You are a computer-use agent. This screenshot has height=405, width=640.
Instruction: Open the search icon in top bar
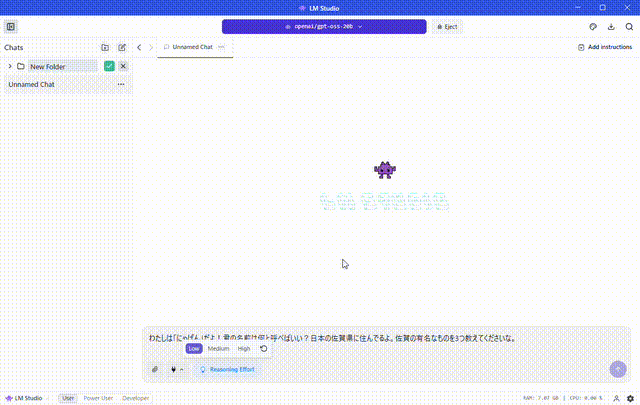coord(629,27)
